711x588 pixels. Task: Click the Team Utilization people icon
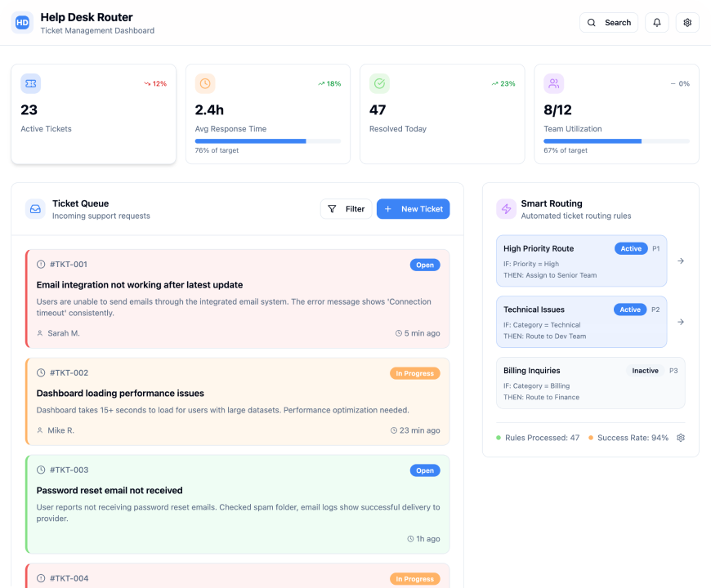[x=553, y=84]
